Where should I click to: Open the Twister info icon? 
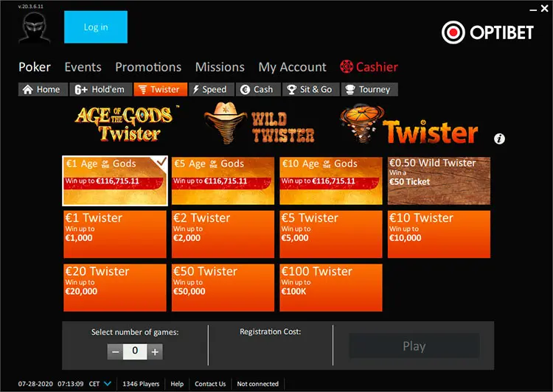pyautogui.click(x=499, y=139)
